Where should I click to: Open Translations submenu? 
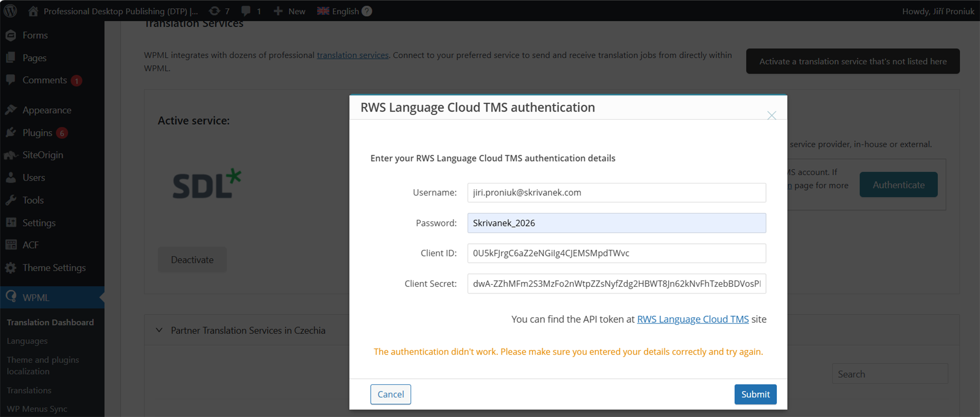(29, 390)
